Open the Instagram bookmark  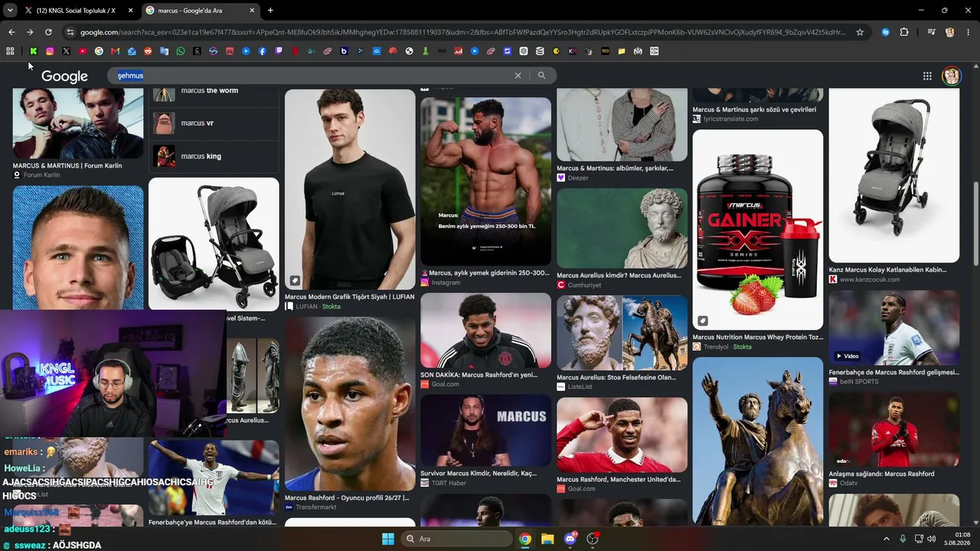tap(50, 51)
